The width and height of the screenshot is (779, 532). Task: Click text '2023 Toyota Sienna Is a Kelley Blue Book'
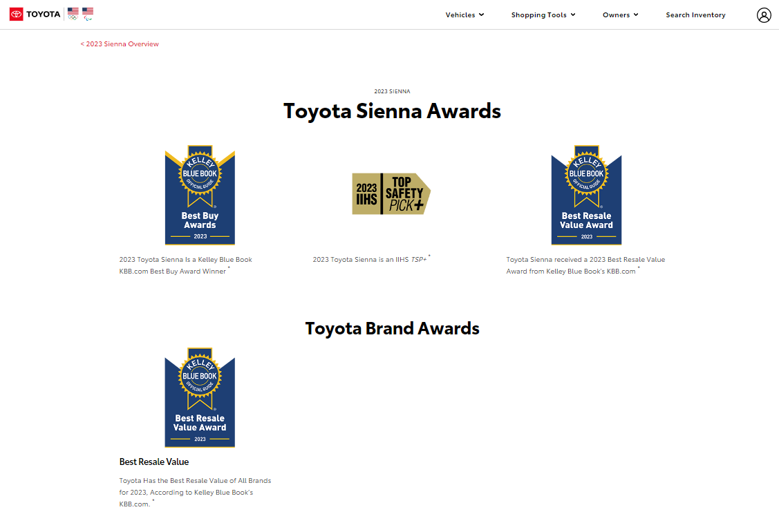click(185, 259)
